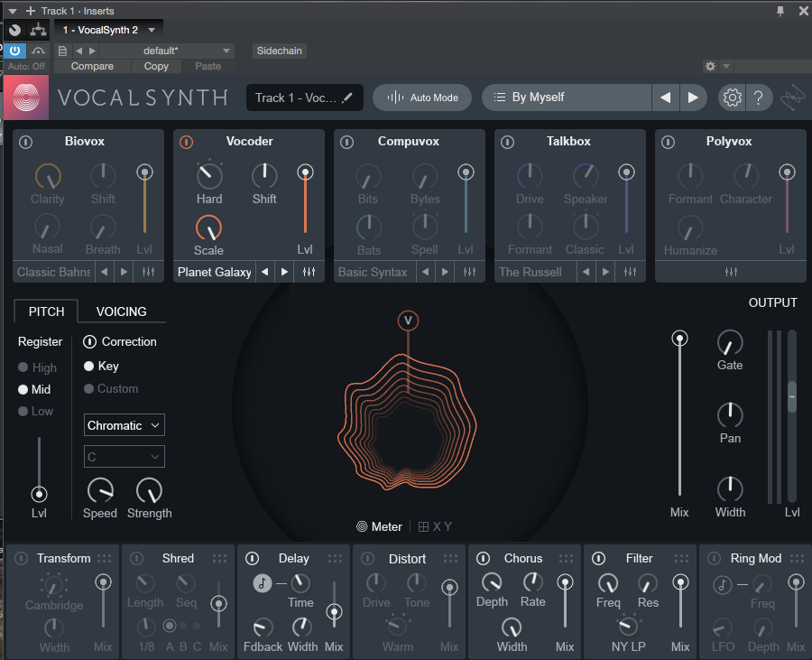Load the next global preset arrow

pyautogui.click(x=692, y=98)
